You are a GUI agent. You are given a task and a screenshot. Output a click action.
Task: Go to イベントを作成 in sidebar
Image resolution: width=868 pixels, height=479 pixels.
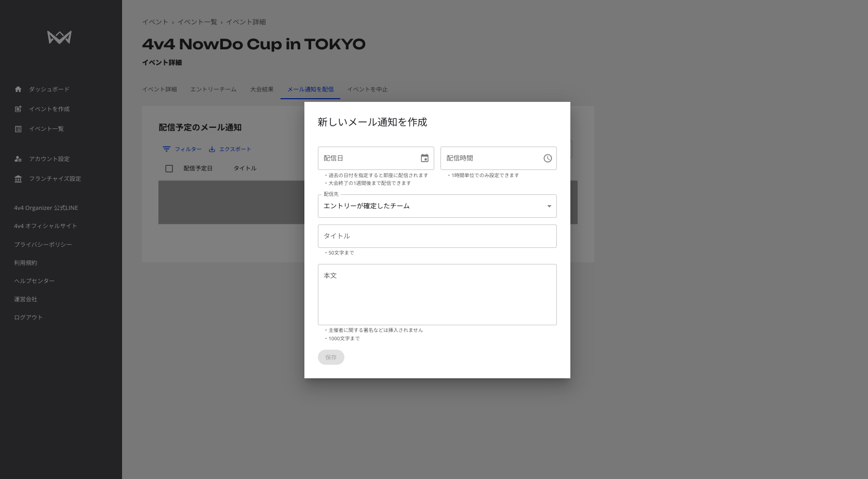[x=49, y=109]
